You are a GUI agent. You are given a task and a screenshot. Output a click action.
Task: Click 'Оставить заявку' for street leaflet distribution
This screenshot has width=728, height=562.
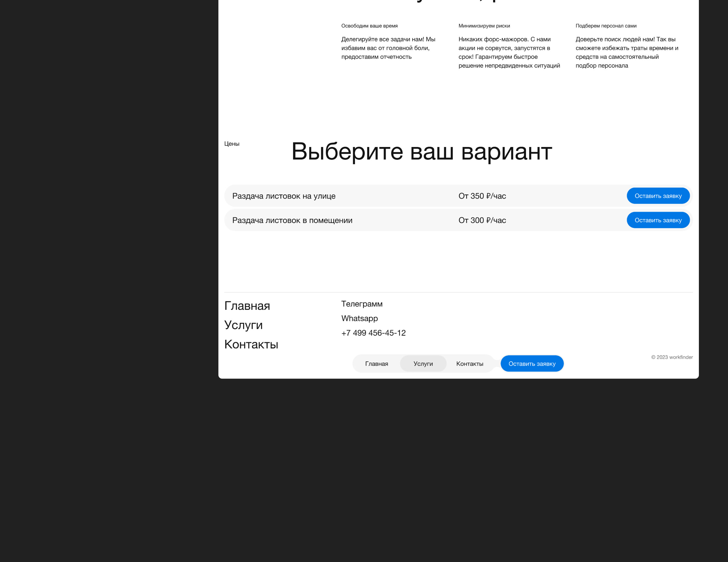(658, 196)
